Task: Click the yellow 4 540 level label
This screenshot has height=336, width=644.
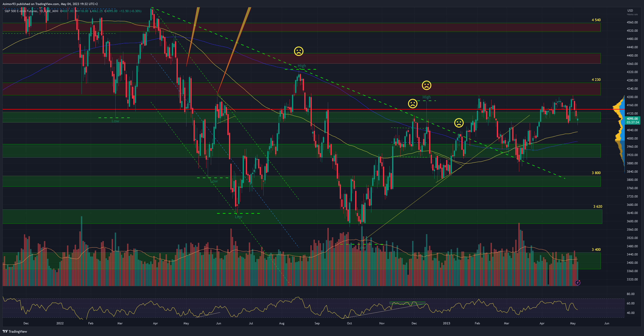Action: pyautogui.click(x=596, y=20)
